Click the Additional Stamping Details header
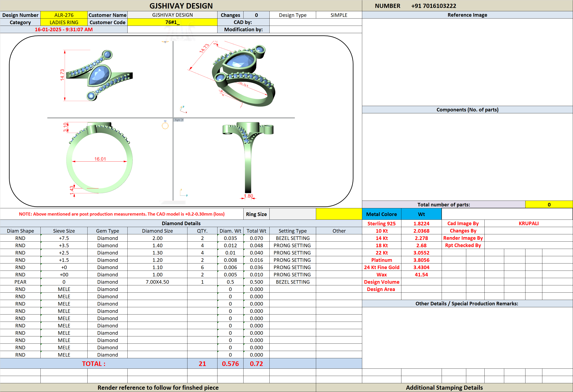This screenshot has width=573, height=392. (444, 388)
